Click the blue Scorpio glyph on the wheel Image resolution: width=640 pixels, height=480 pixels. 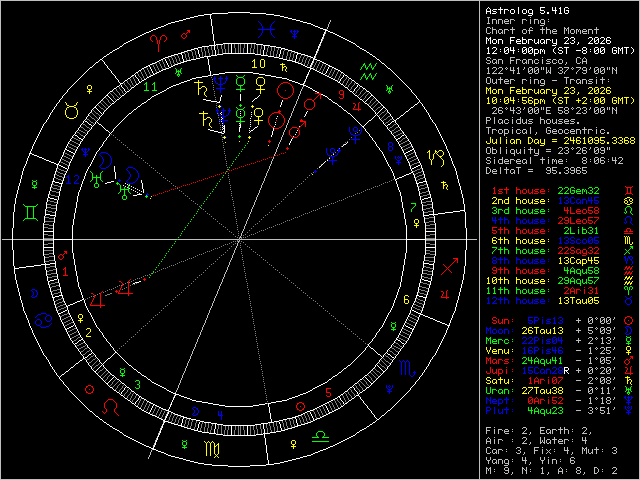405,369
